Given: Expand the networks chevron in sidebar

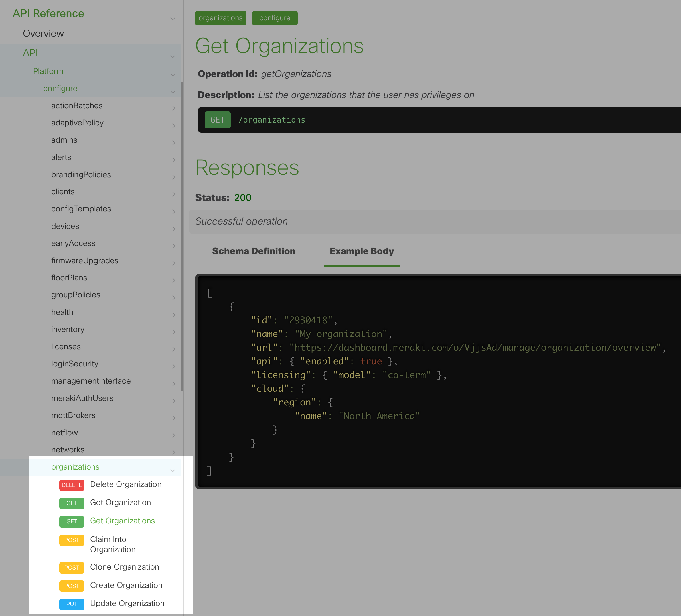Looking at the screenshot, I should tap(173, 452).
